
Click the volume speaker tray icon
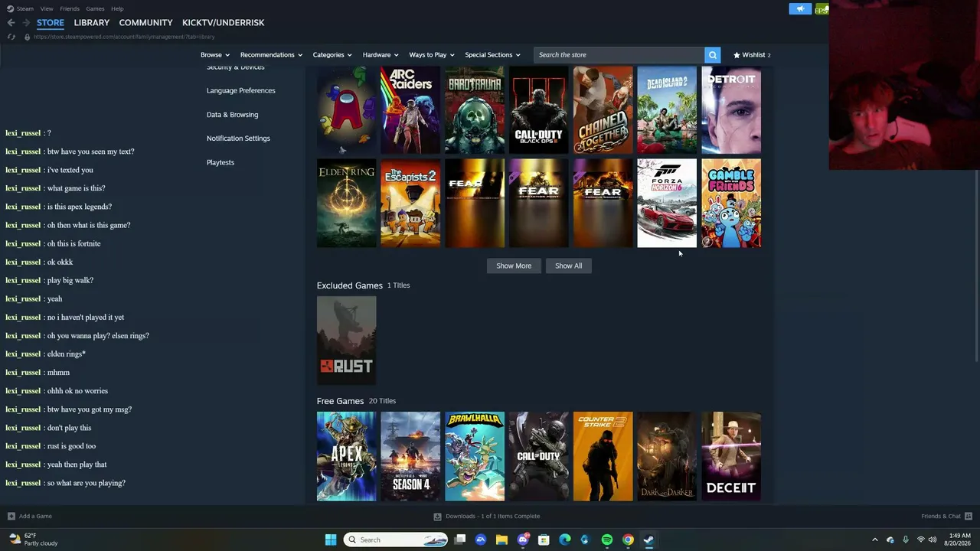pyautogui.click(x=932, y=540)
